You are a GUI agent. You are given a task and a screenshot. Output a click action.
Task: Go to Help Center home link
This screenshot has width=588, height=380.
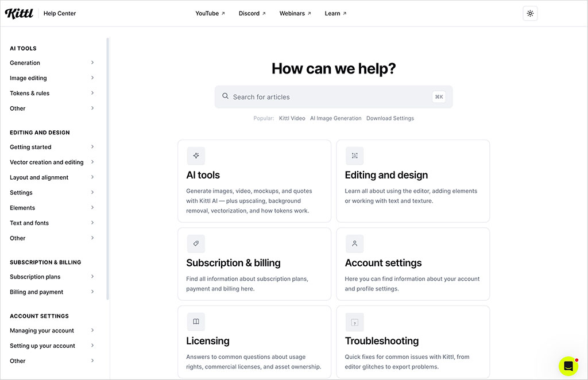[60, 14]
